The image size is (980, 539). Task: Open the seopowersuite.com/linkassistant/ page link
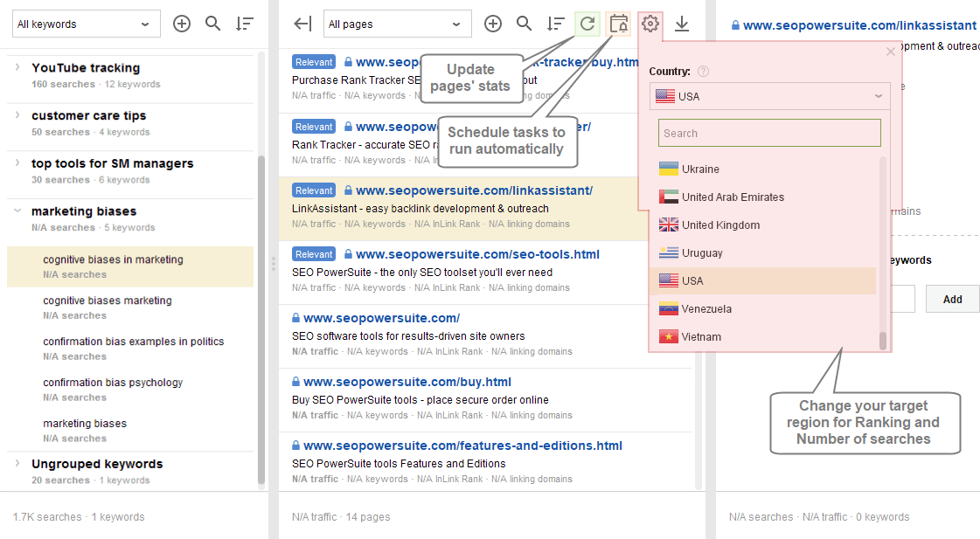click(475, 190)
